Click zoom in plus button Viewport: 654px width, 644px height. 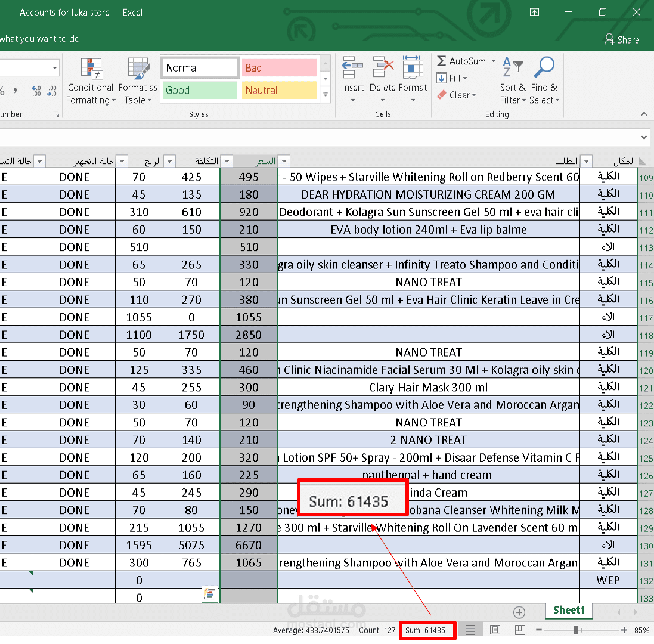point(624,630)
